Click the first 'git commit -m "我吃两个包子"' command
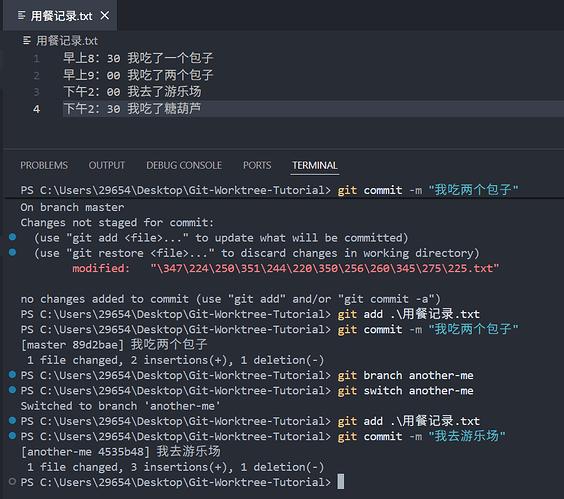The image size is (564, 499). (428, 190)
